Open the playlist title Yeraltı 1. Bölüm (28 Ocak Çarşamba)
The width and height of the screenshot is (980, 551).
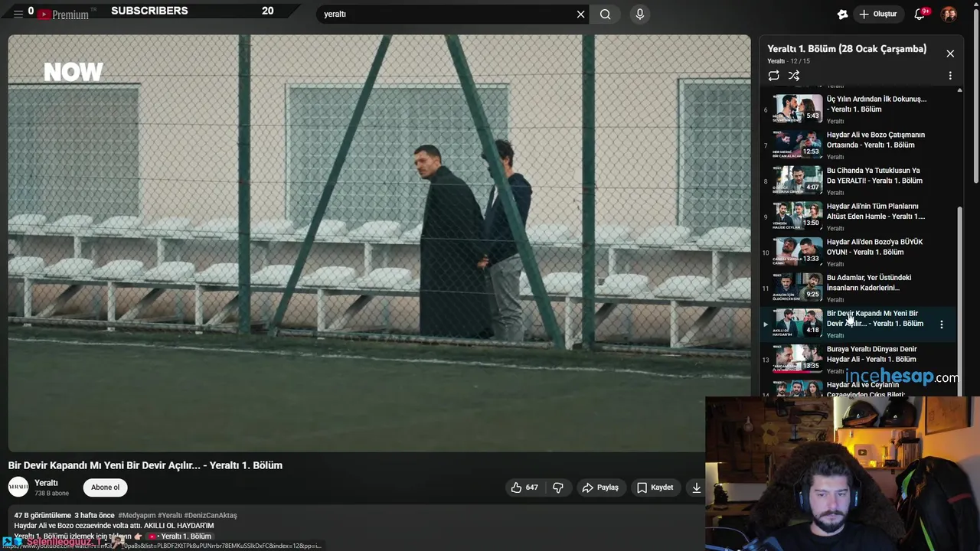point(847,48)
